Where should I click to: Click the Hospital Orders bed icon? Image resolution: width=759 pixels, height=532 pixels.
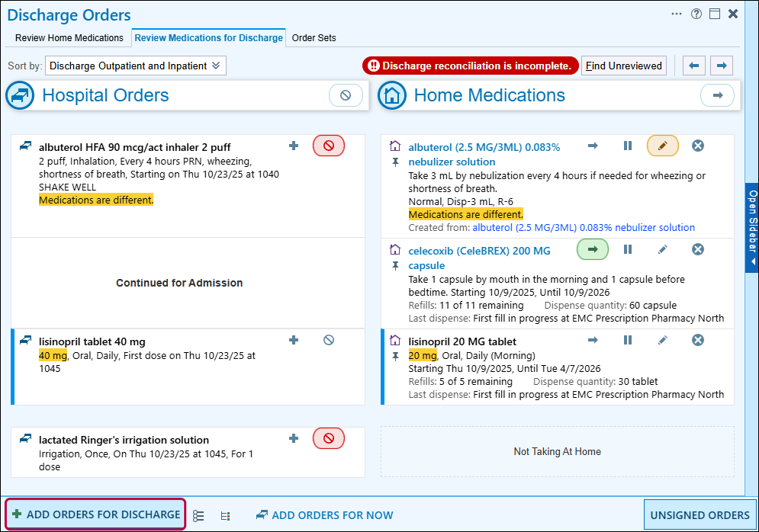[x=20, y=95]
